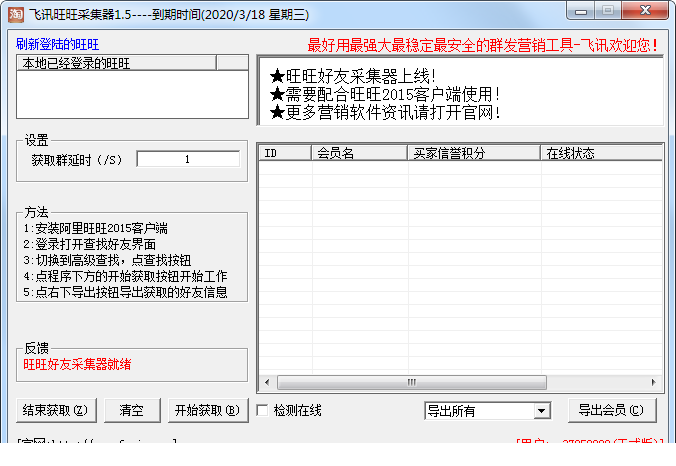Viewport: 676px width, 466px height.
Task: Click the text 4:点程序下方的开始获取按钮开始工作
Action: point(125,276)
